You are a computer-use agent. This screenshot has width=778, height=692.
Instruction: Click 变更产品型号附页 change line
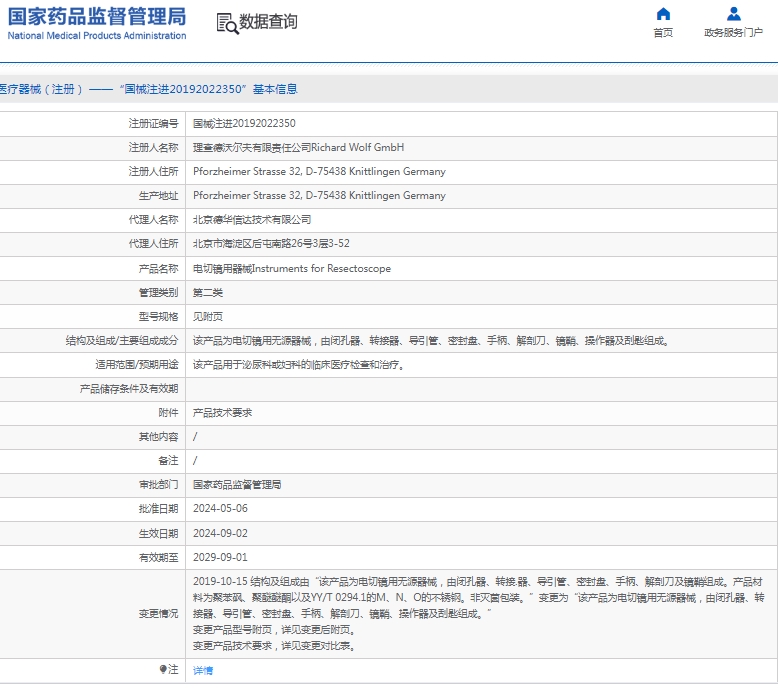(x=274, y=630)
